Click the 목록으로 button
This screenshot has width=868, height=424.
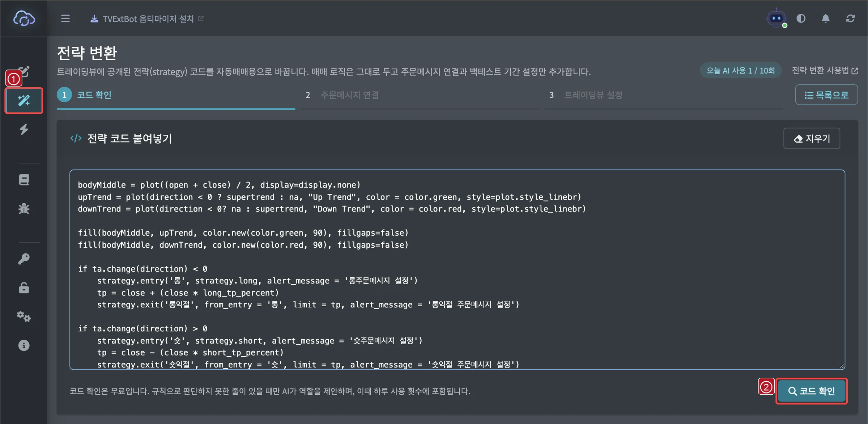click(x=826, y=95)
